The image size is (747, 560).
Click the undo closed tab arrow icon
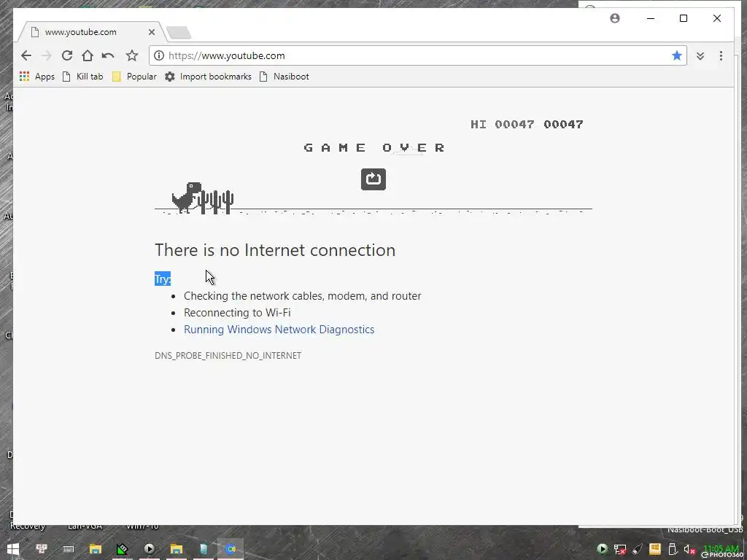pos(108,55)
